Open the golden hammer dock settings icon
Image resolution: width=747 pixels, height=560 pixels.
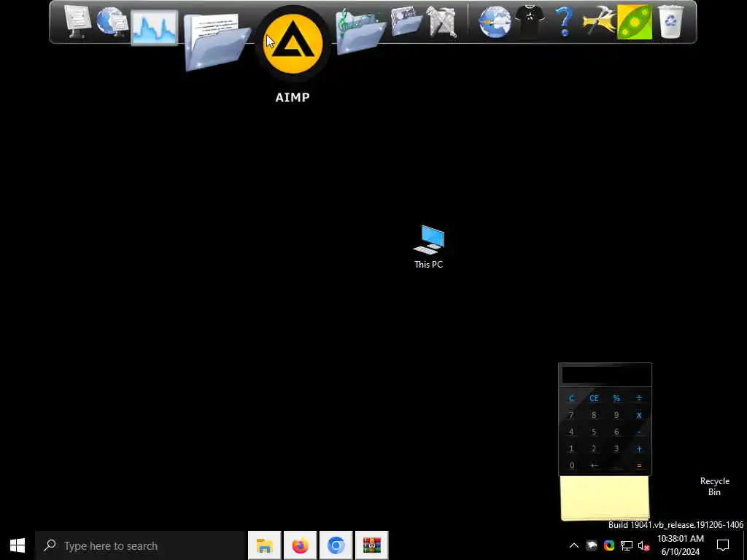coord(598,21)
